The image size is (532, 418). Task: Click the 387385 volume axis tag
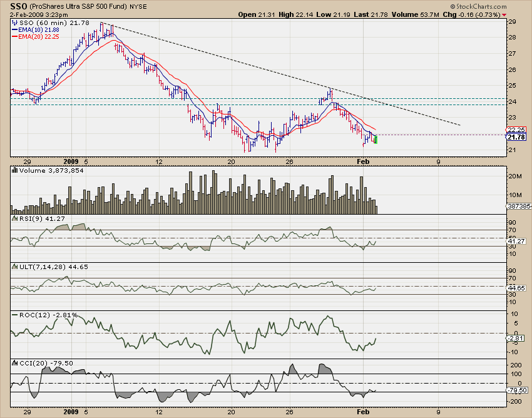[519, 206]
